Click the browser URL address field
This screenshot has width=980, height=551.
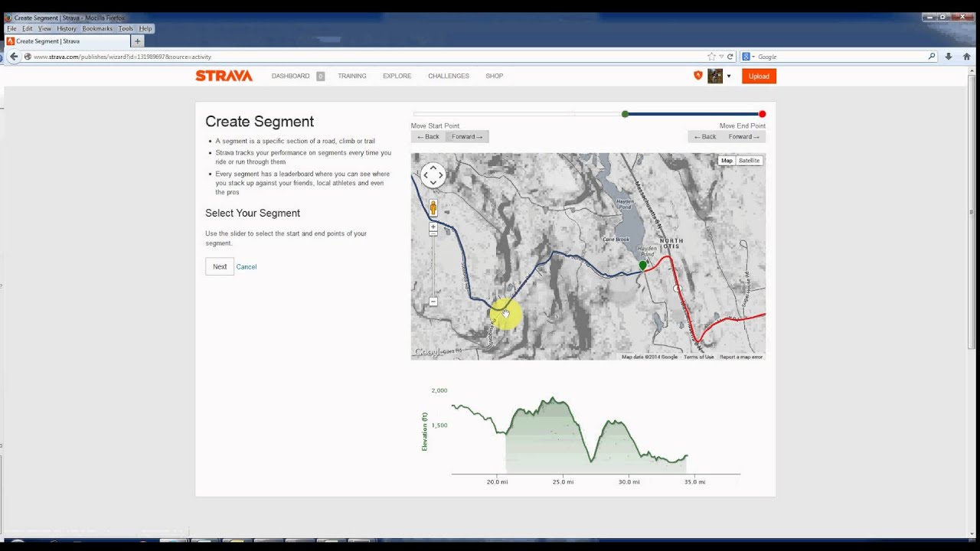pos(367,57)
